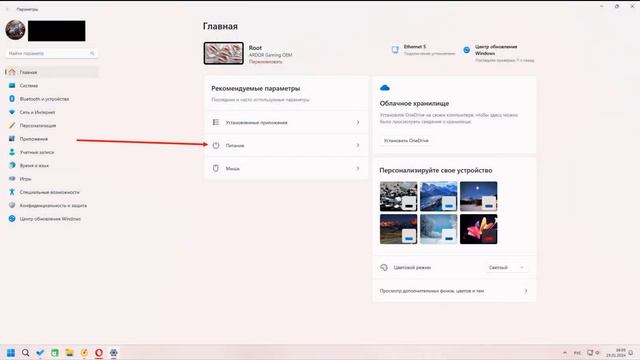Viewport: 640px width, 360px height.
Task: Open File Explorer from the taskbar
Action: pyautogui.click(x=69, y=353)
